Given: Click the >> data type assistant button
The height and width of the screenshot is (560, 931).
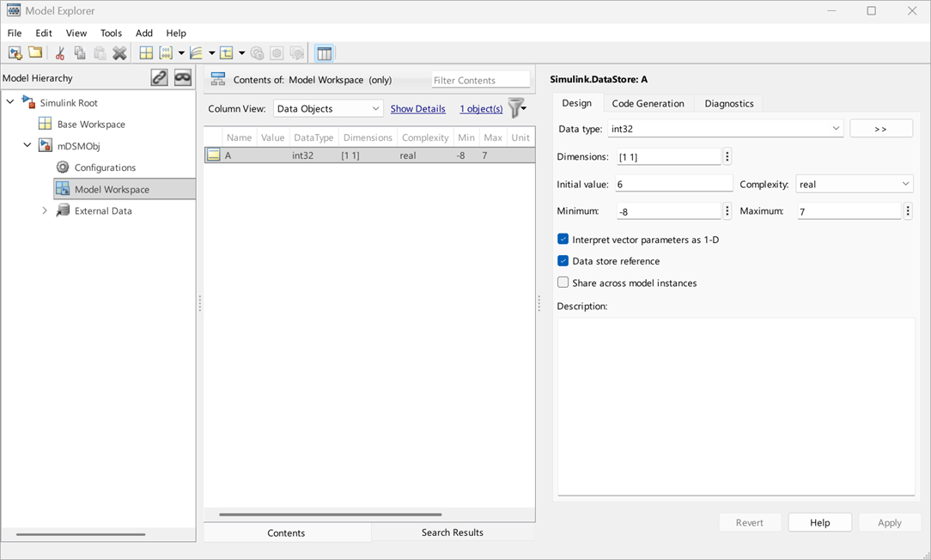Looking at the screenshot, I should [x=880, y=128].
